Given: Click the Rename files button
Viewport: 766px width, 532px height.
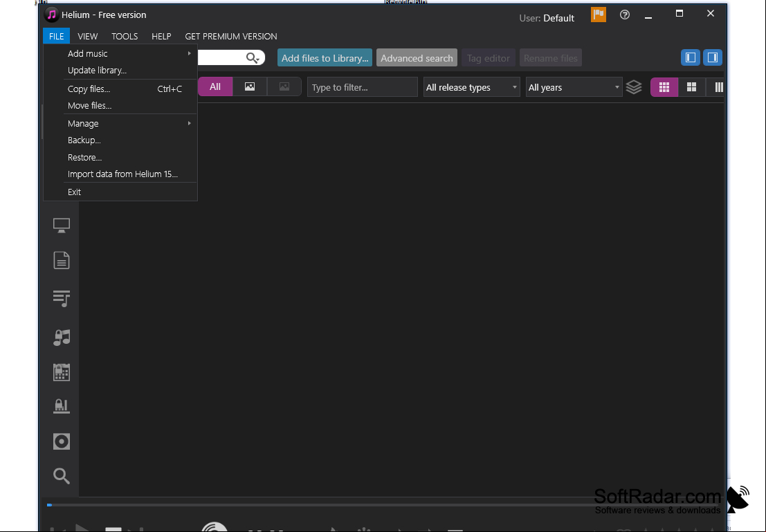Looking at the screenshot, I should tap(551, 58).
